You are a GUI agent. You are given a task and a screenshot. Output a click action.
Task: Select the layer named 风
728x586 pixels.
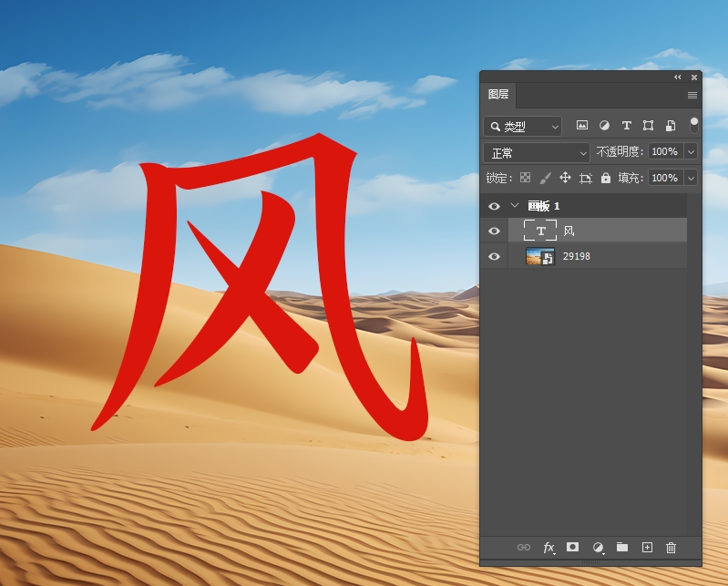(569, 231)
